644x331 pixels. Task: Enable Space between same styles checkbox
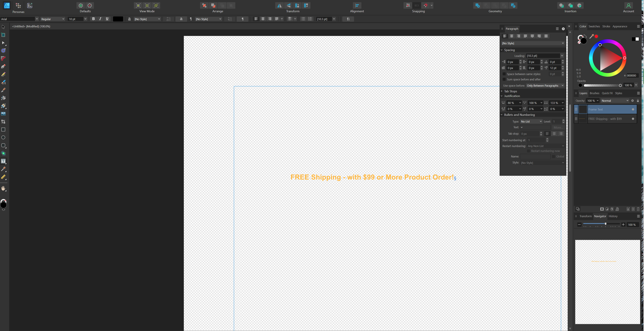pyautogui.click(x=504, y=74)
